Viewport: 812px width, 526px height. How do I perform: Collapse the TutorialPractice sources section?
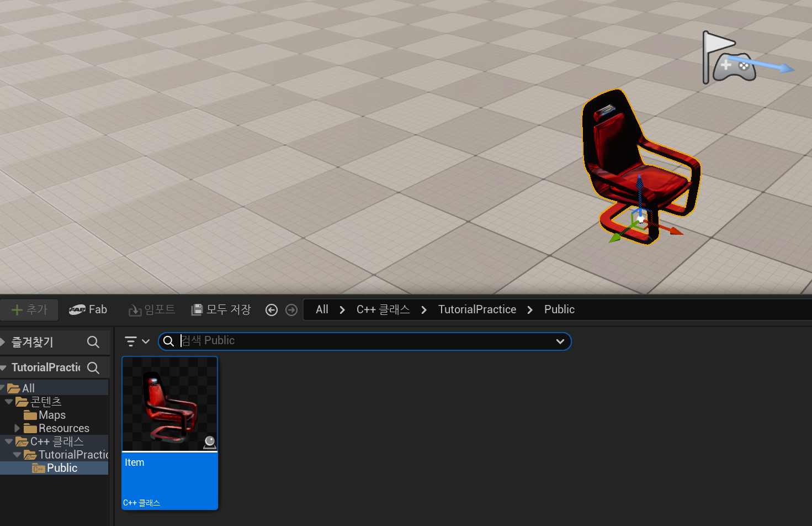(x=3, y=367)
